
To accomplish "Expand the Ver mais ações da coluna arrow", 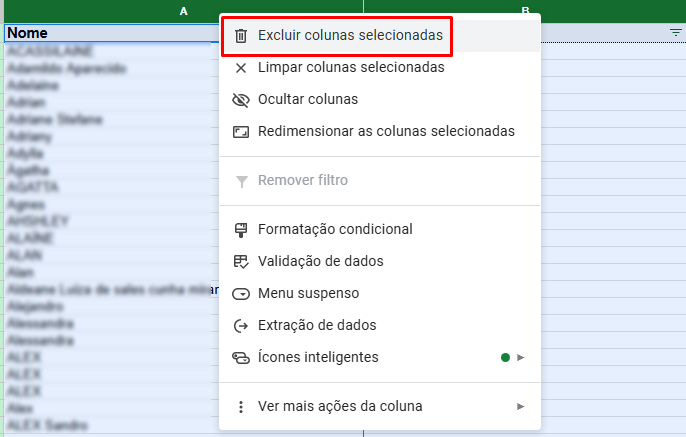I will pyautogui.click(x=521, y=406).
